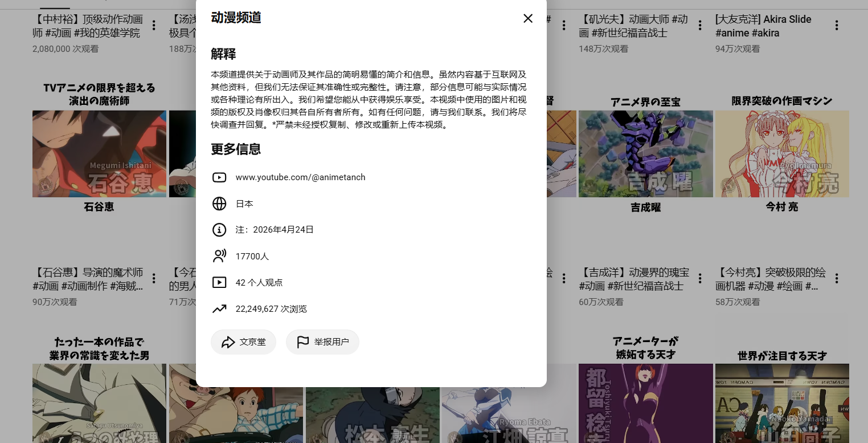868x443 pixels.
Task: Click the video icon next to 42 个人观点
Action: 219,282
